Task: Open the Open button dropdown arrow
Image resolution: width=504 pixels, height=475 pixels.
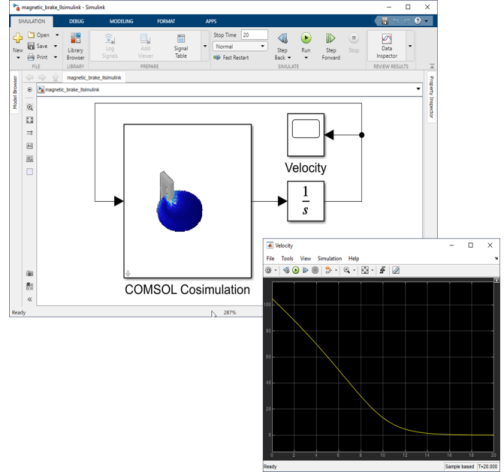Action: pyautogui.click(x=57, y=35)
